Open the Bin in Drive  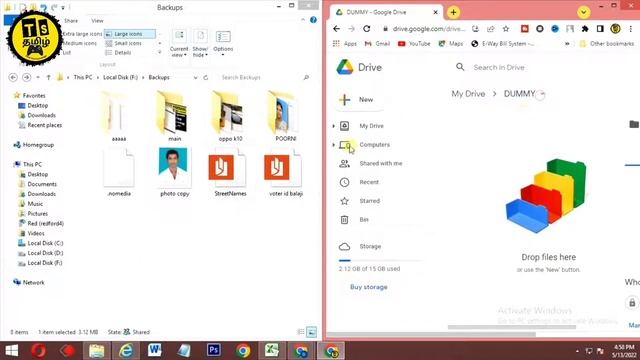364,220
